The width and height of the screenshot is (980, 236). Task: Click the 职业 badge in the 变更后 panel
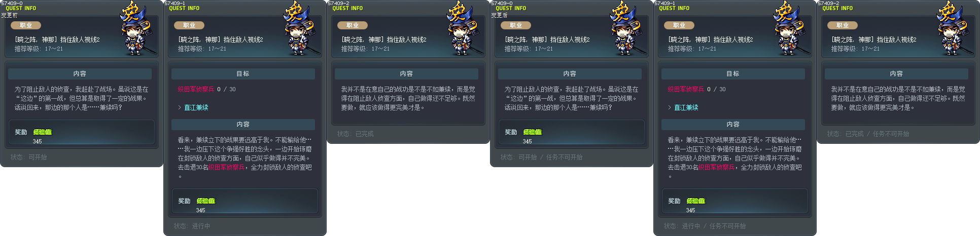click(516, 25)
